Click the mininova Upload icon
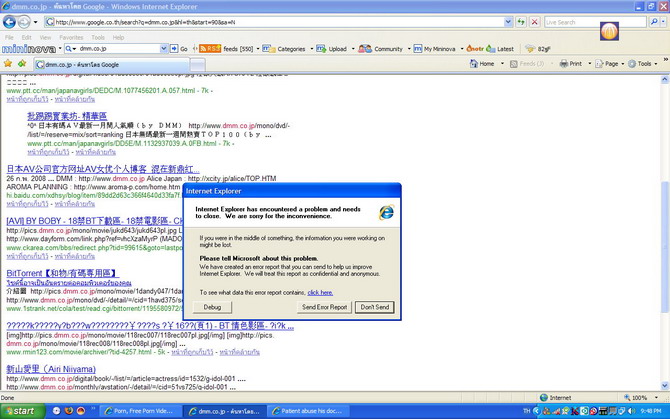This screenshot has width=670, height=419. tap(321, 49)
